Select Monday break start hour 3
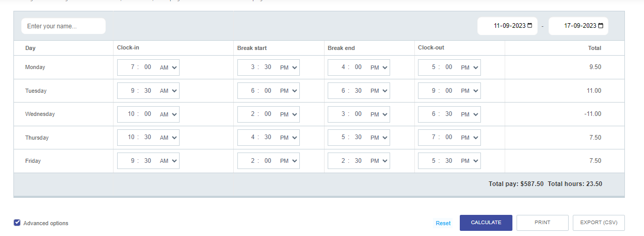644x236 pixels. point(252,67)
